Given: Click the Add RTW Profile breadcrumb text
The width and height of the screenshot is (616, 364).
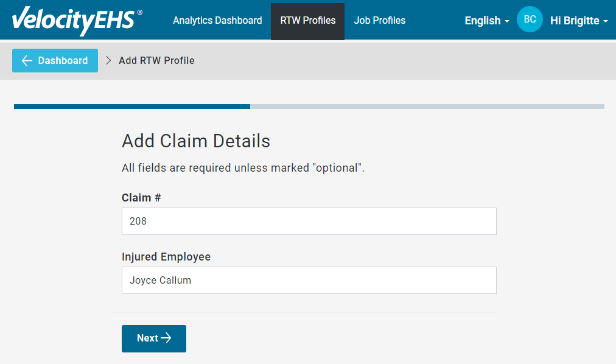Looking at the screenshot, I should [x=156, y=60].
